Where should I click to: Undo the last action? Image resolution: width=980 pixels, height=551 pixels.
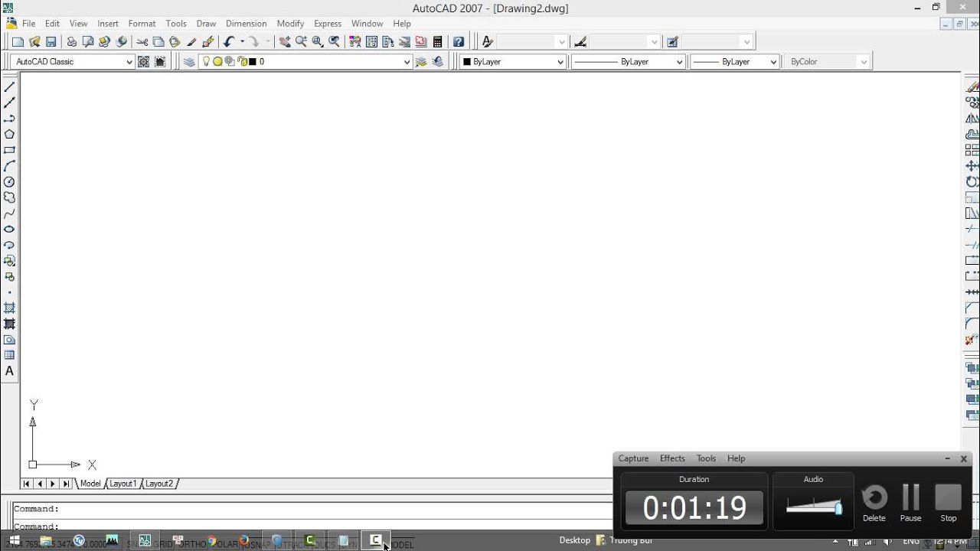pos(229,42)
